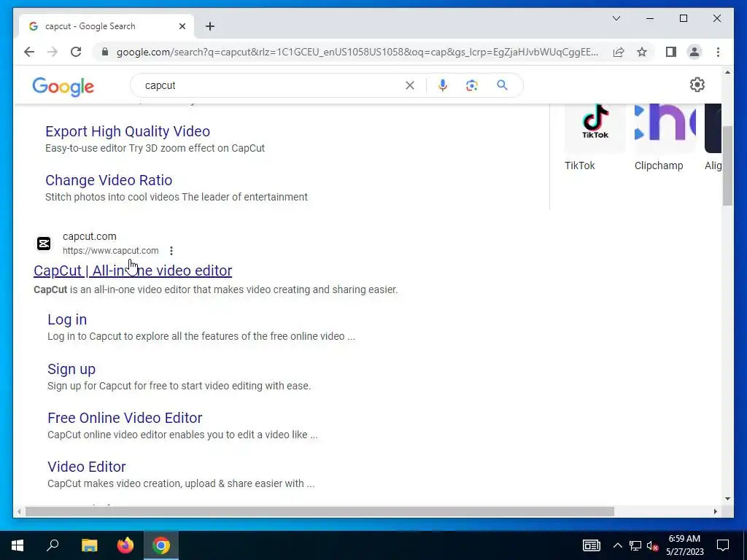Reload the page with the refresh icon

[x=76, y=52]
